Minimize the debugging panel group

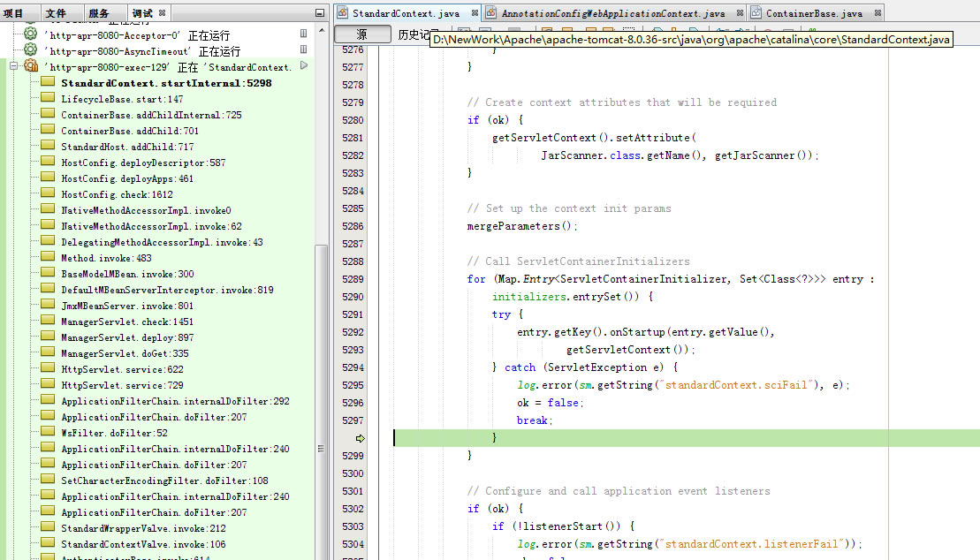(x=319, y=13)
